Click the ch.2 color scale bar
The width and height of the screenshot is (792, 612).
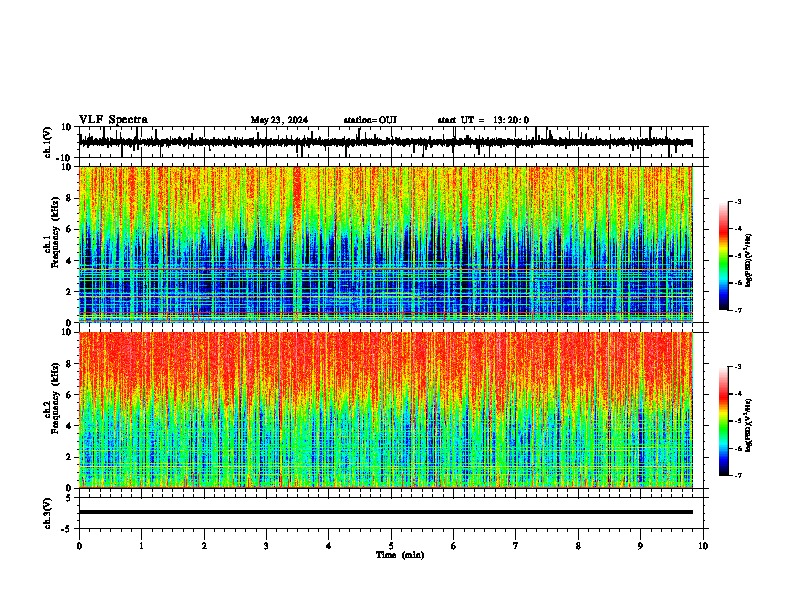point(724,421)
